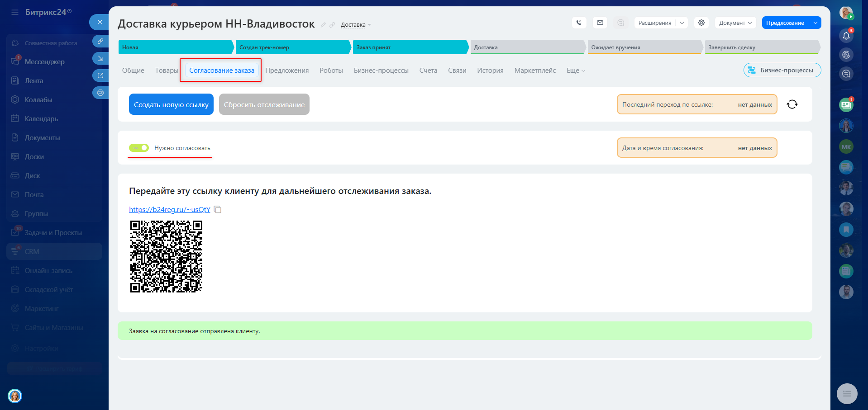The image size is (868, 410).
Task: Expand the Расширения arrow dropdown
Action: tap(682, 23)
